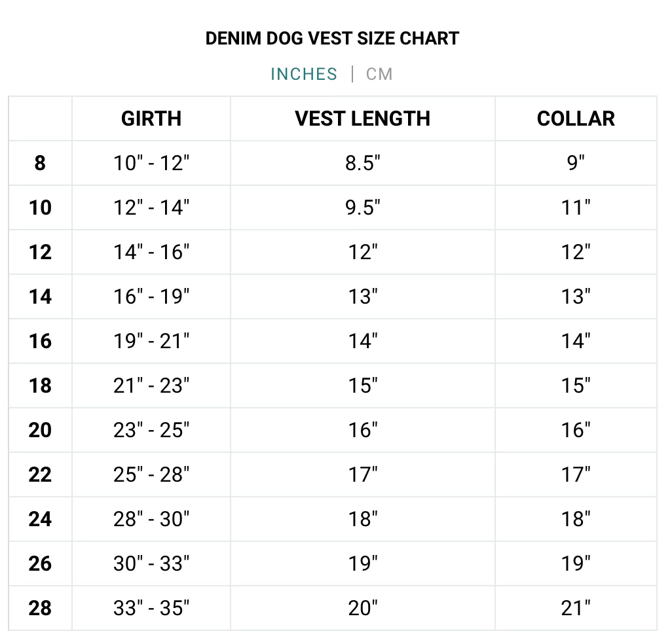Screen dimensions: 672x644
Task: Click the 16" - 19" girth cell
Action: [151, 296]
